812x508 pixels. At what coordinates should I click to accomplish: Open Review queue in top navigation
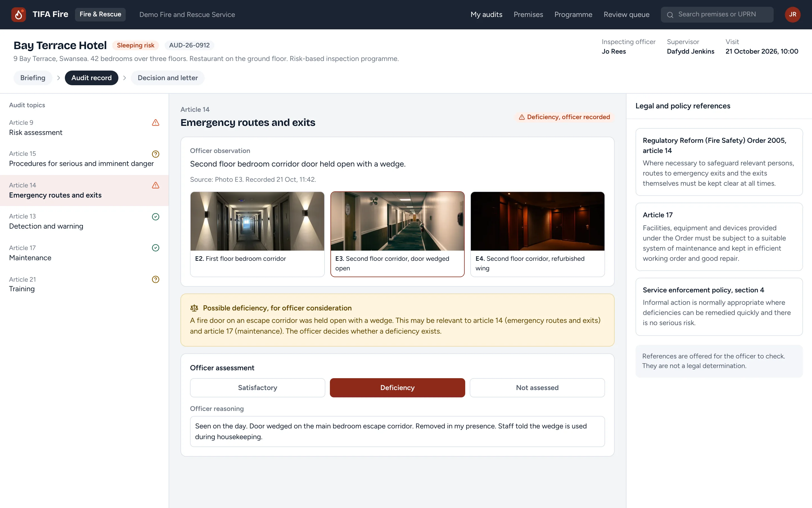pos(626,14)
